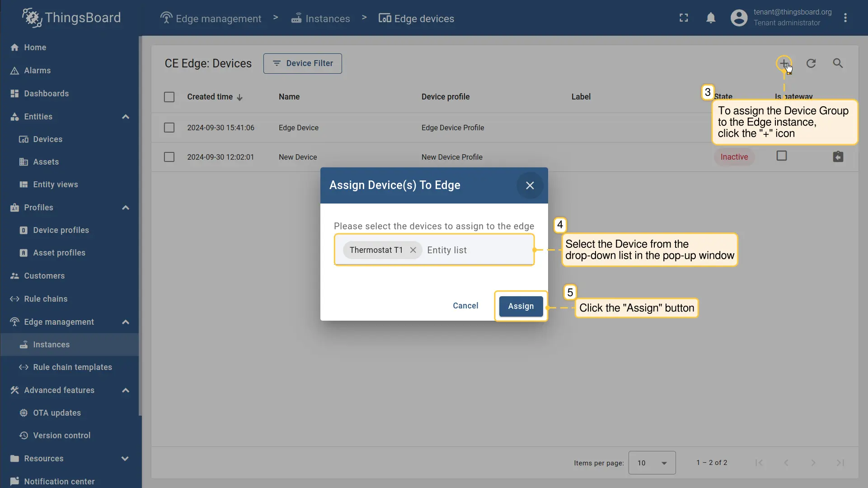868x488 pixels.
Task: Open the three-dot menu in header
Action: (x=845, y=18)
